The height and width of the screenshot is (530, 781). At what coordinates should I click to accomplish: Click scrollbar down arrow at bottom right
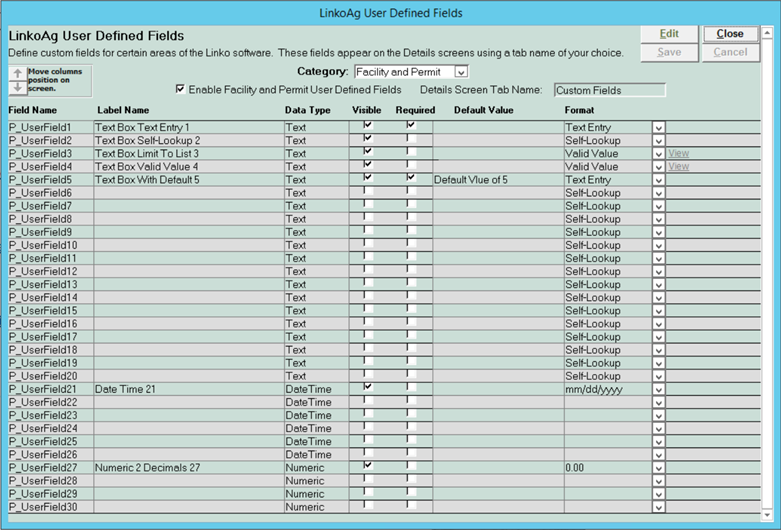768,515
